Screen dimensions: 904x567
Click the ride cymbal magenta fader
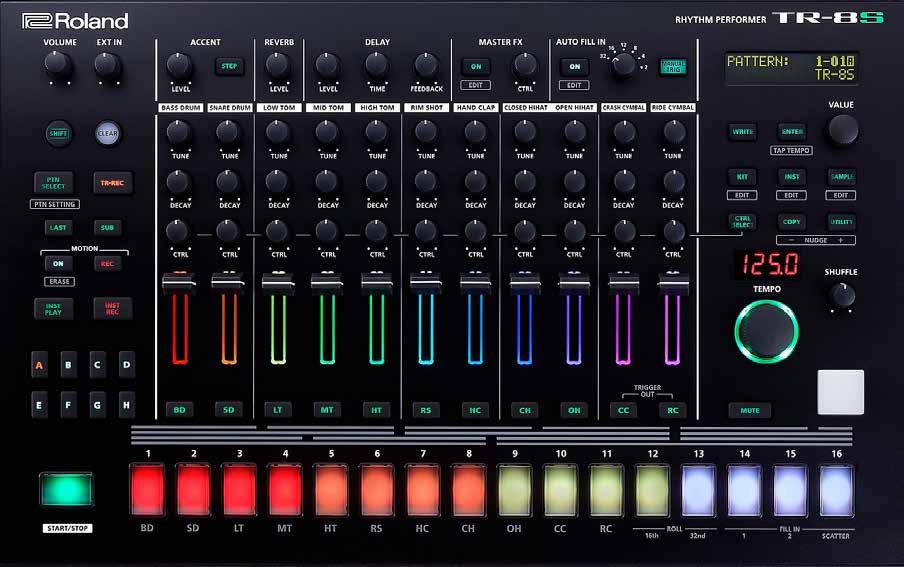click(x=673, y=283)
